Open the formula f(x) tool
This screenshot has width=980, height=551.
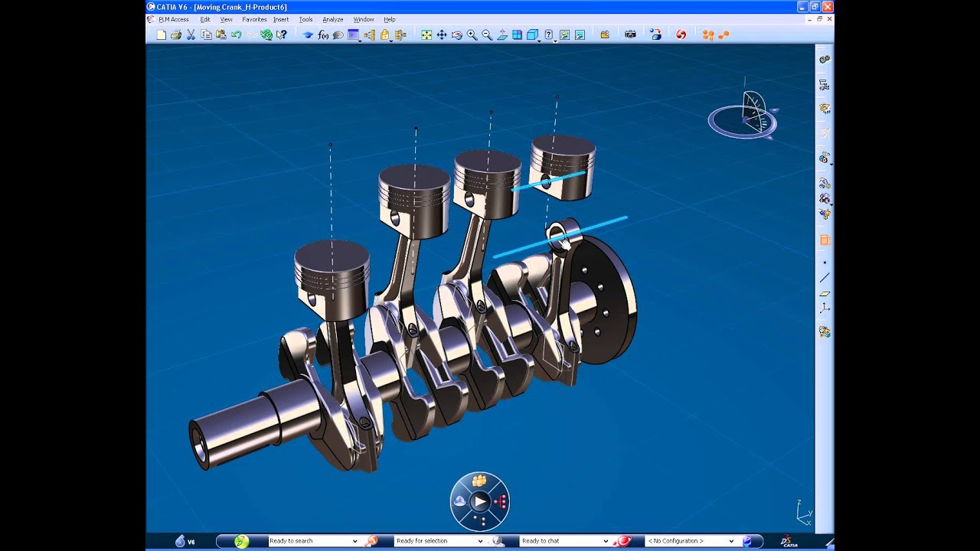tap(323, 34)
